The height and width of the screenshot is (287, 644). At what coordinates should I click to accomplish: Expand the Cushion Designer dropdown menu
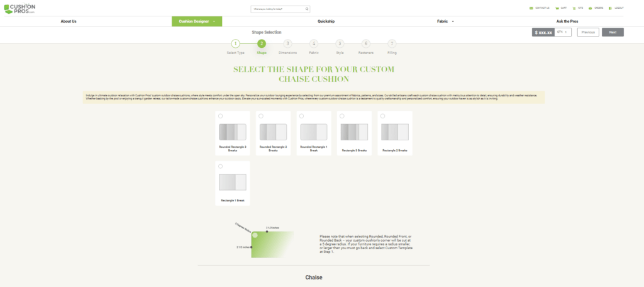(x=196, y=21)
